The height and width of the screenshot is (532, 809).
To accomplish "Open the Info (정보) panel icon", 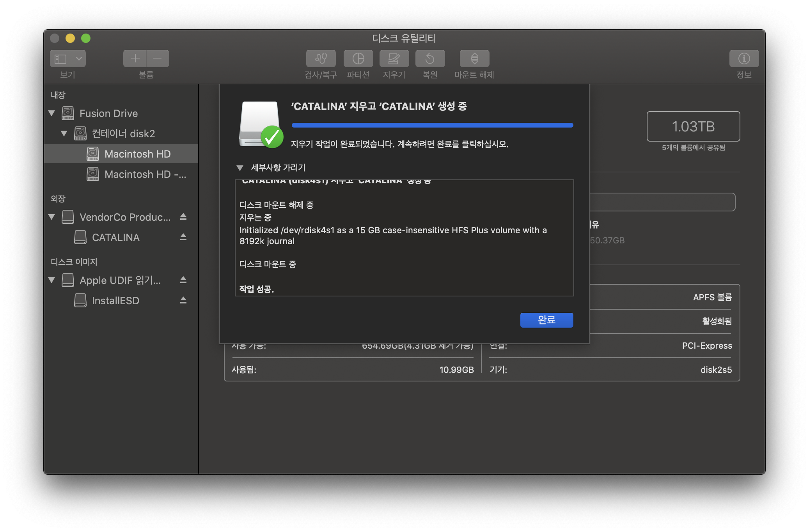I will click(x=744, y=59).
